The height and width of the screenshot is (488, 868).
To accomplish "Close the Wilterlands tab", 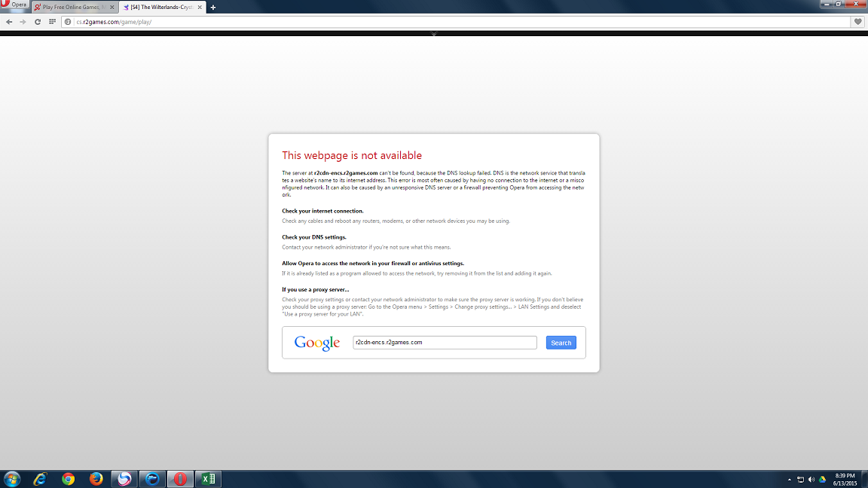I will coord(200,8).
